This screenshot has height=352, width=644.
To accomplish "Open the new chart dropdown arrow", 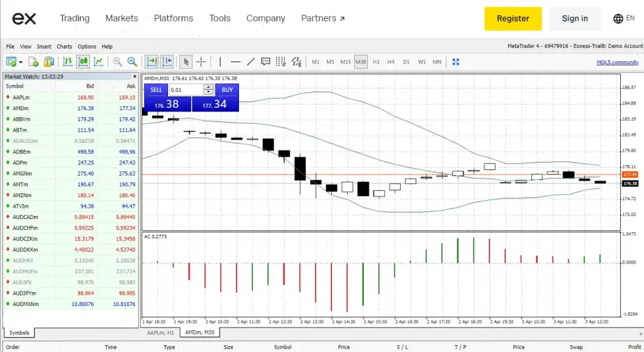I will pyautogui.click(x=21, y=62).
